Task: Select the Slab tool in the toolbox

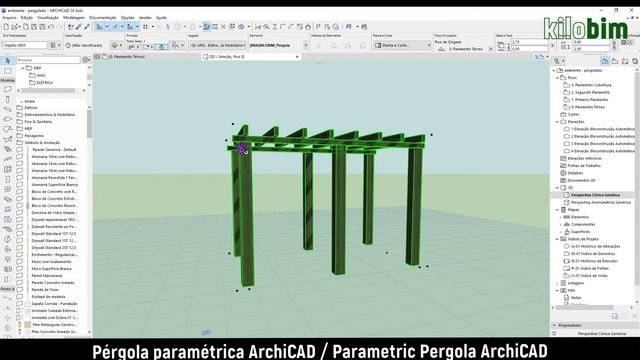Action: (x=7, y=119)
